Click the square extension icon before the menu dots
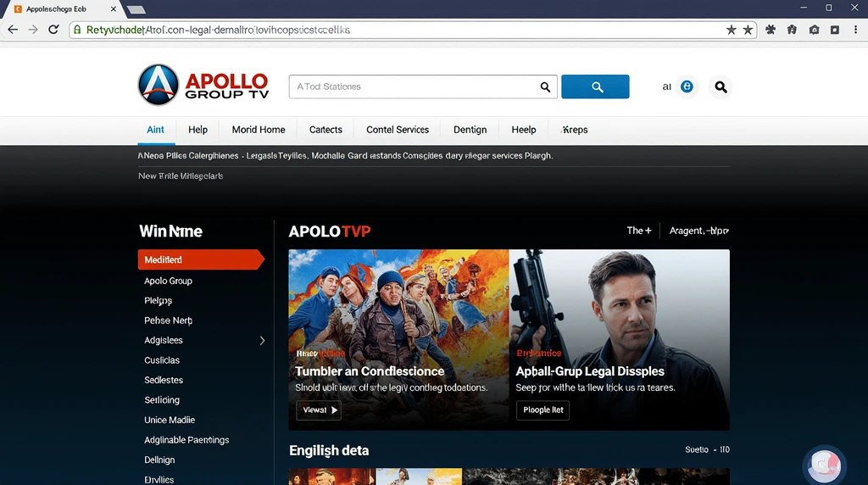This screenshot has height=485, width=868. click(x=835, y=30)
